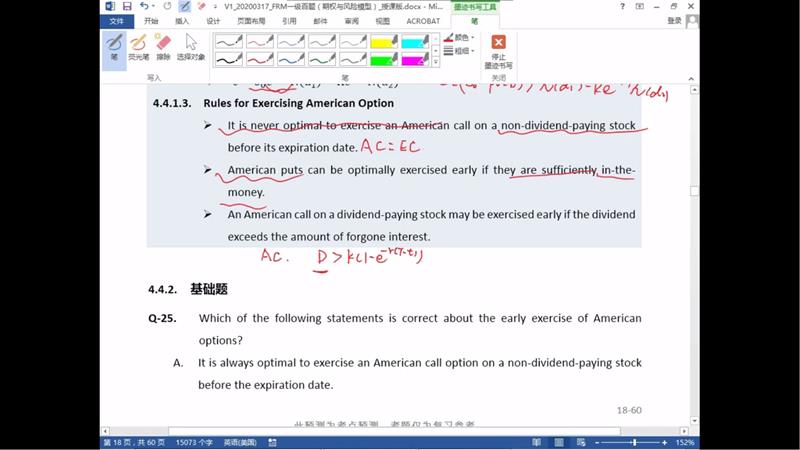The image size is (800, 450).
Task: Select the 荧光笔 highlighter tool
Action: [139, 47]
